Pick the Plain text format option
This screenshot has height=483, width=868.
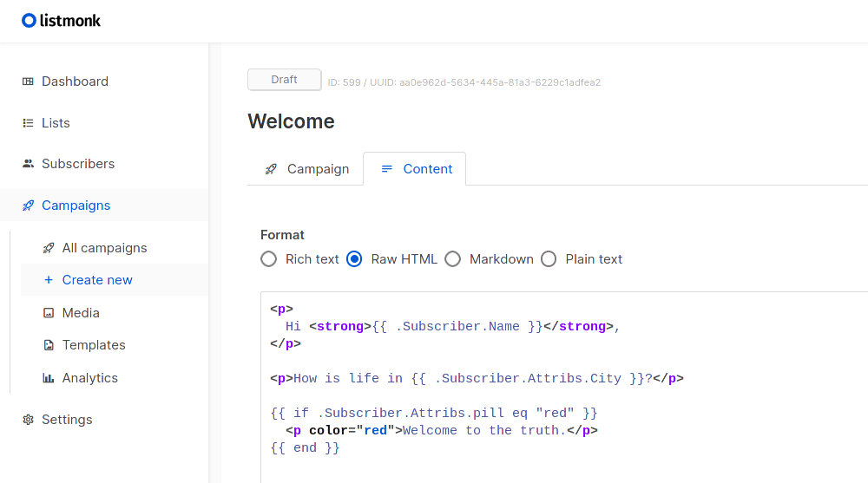click(549, 259)
